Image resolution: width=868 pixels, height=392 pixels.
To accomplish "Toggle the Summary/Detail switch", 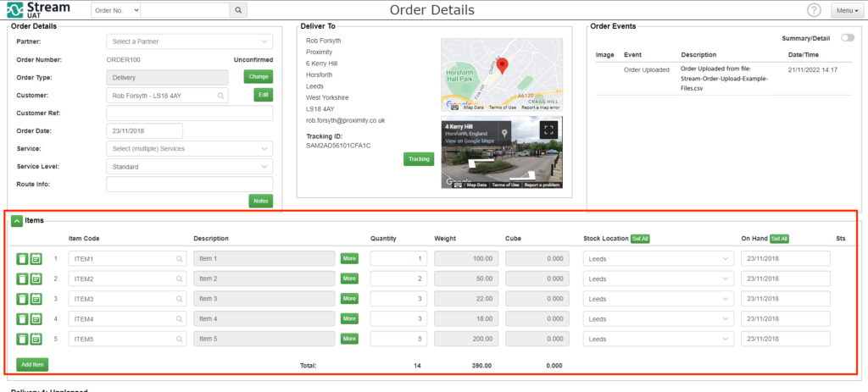I will (848, 38).
